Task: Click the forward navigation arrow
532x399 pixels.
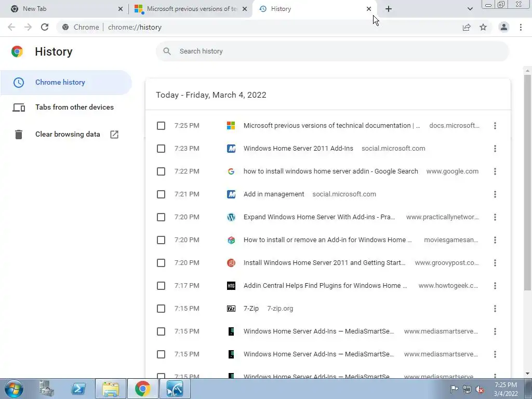Action: pyautogui.click(x=28, y=27)
